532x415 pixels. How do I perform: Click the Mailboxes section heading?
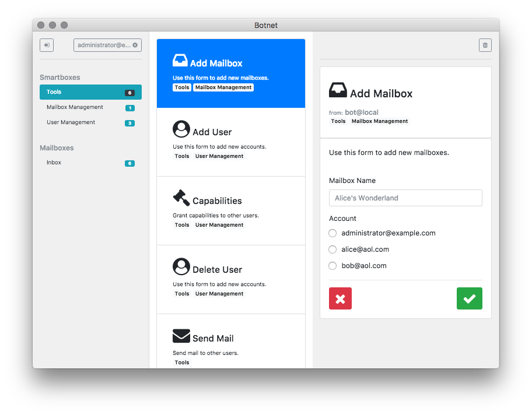point(57,148)
